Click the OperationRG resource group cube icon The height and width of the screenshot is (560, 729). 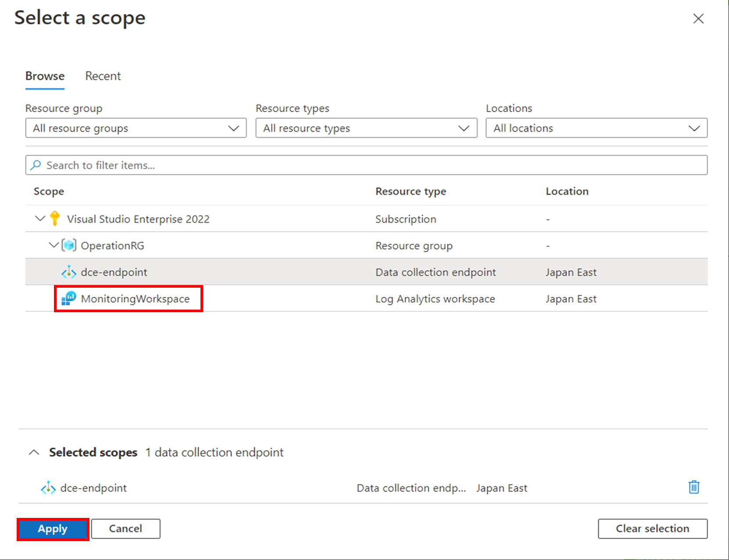point(69,245)
